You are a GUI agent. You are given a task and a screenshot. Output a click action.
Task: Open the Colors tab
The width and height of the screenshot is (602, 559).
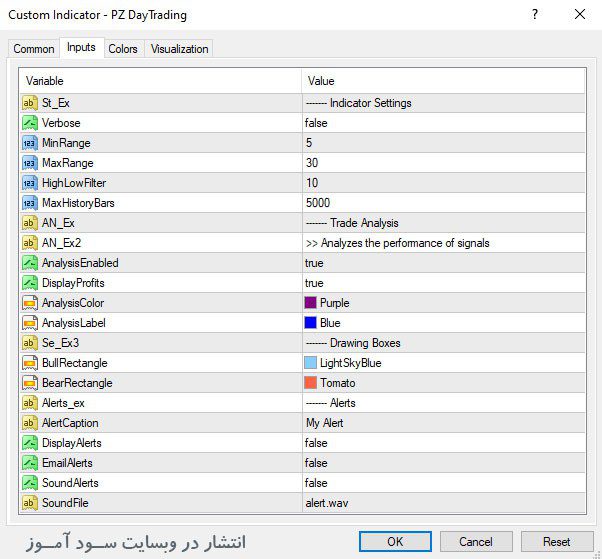123,49
